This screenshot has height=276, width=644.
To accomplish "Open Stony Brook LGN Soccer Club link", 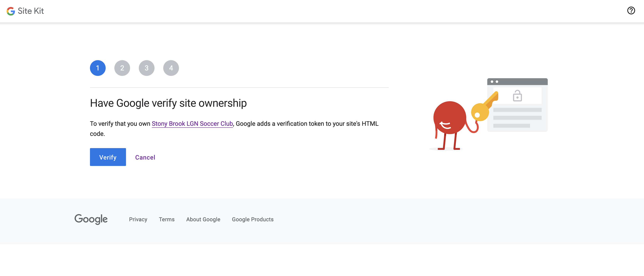I will tap(192, 124).
